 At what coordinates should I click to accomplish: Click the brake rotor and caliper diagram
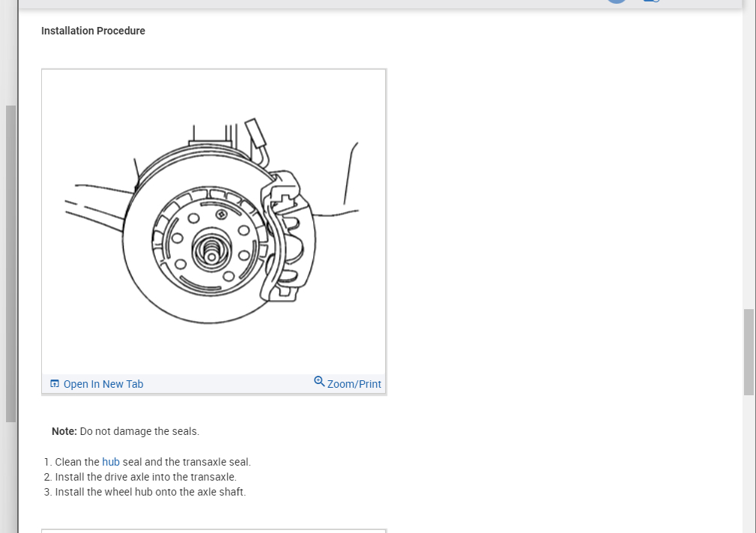[214, 222]
